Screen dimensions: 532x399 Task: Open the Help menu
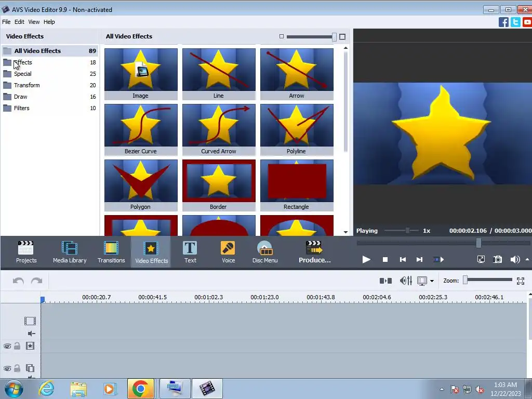[x=49, y=22]
